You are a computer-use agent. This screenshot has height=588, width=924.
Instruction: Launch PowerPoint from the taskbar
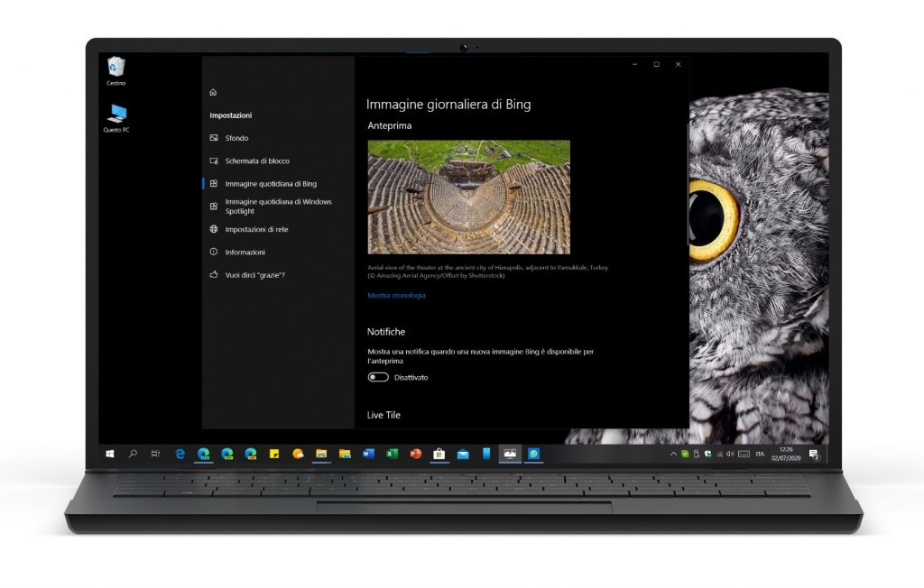[x=415, y=454]
